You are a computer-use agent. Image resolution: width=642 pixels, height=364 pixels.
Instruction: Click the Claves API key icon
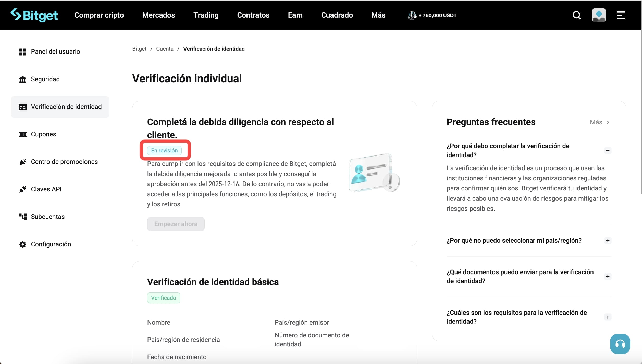[x=23, y=189]
